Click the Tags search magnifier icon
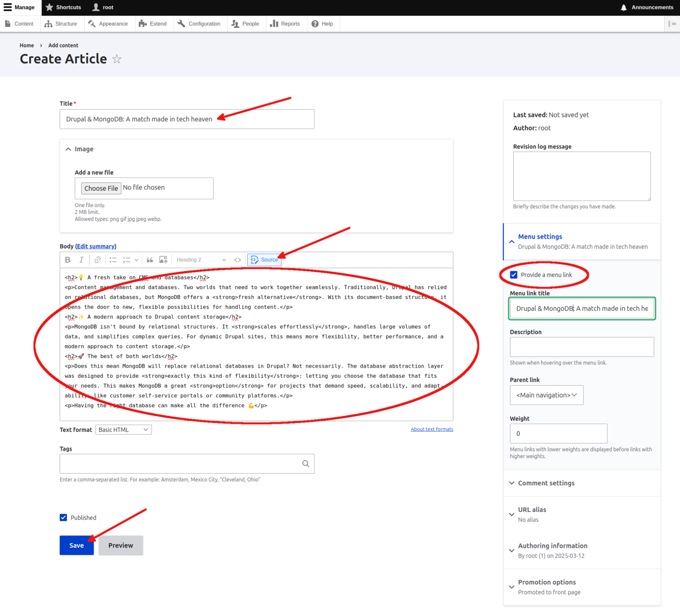Image resolution: width=680 pixels, height=616 pixels. coord(305,464)
